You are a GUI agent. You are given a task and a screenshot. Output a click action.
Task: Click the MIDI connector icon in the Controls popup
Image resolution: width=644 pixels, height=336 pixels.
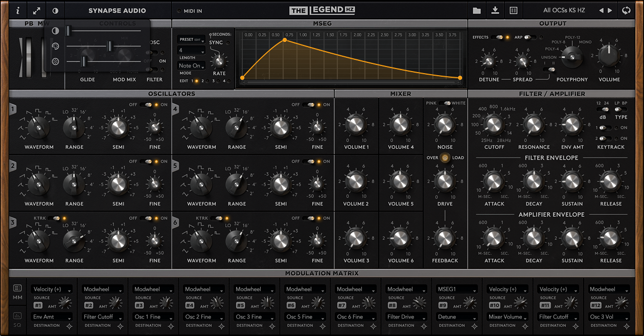pyautogui.click(x=55, y=61)
